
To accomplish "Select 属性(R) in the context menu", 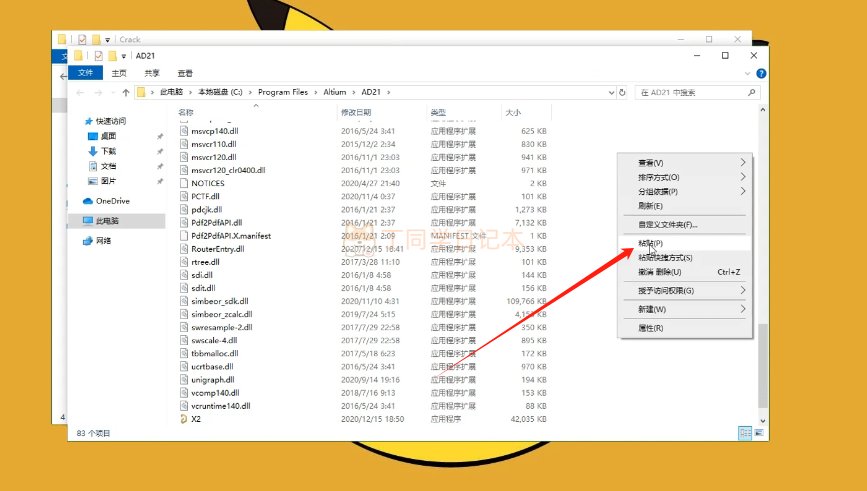I will coord(650,328).
